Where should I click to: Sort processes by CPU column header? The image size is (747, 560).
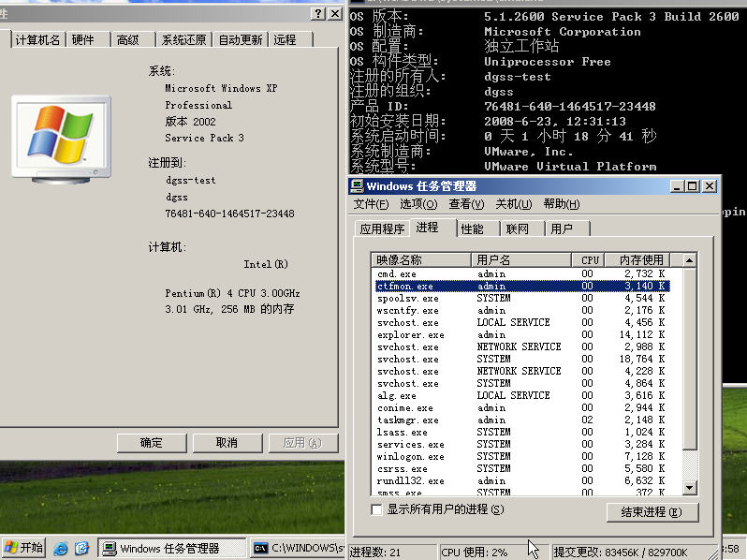(589, 259)
